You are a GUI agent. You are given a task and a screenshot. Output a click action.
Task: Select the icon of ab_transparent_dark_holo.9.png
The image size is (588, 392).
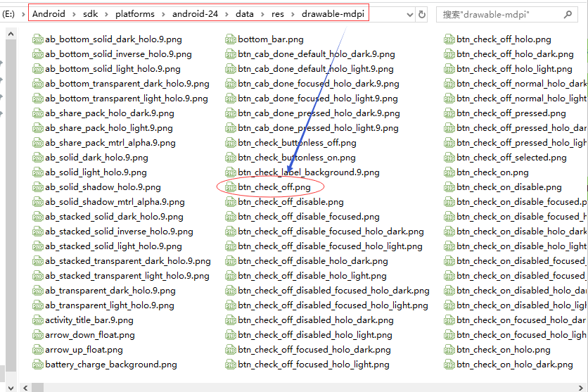(38, 291)
